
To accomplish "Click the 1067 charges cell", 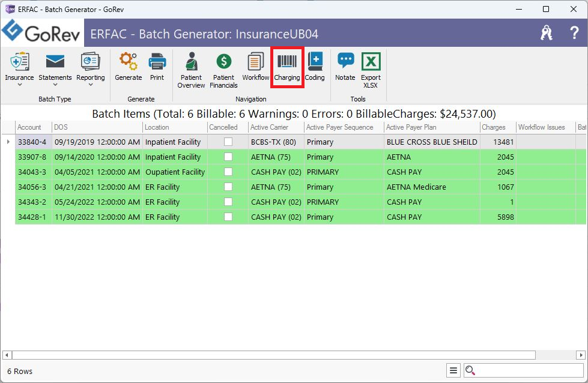I will (x=498, y=187).
